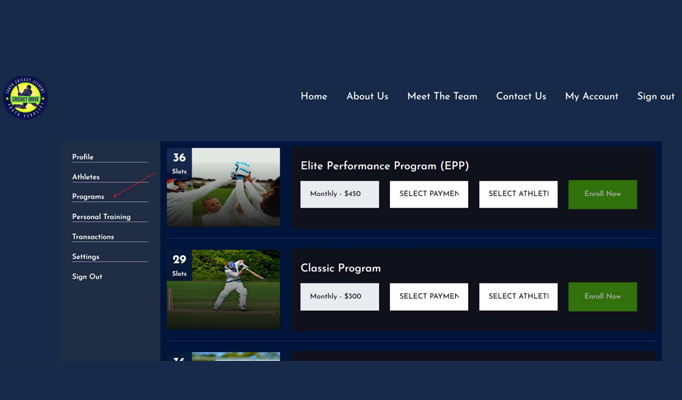Click the Classic Program batsman thumbnail
Screen dimensions: 682x400
[x=223, y=289]
